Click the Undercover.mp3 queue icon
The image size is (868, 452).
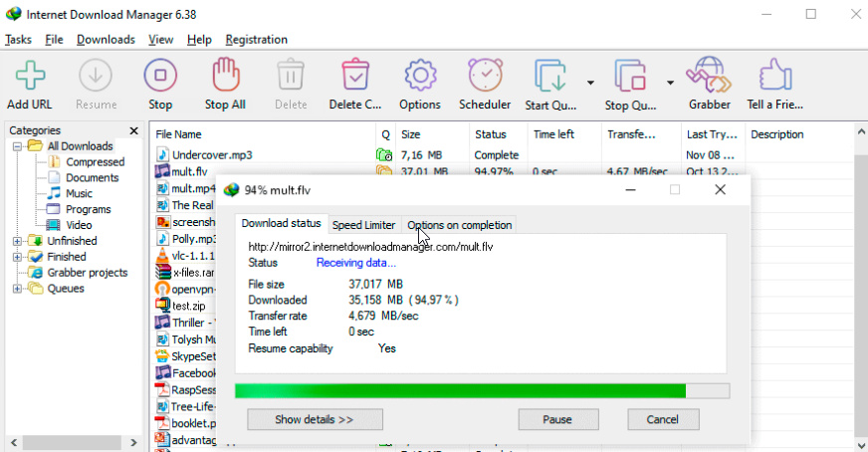tap(384, 155)
